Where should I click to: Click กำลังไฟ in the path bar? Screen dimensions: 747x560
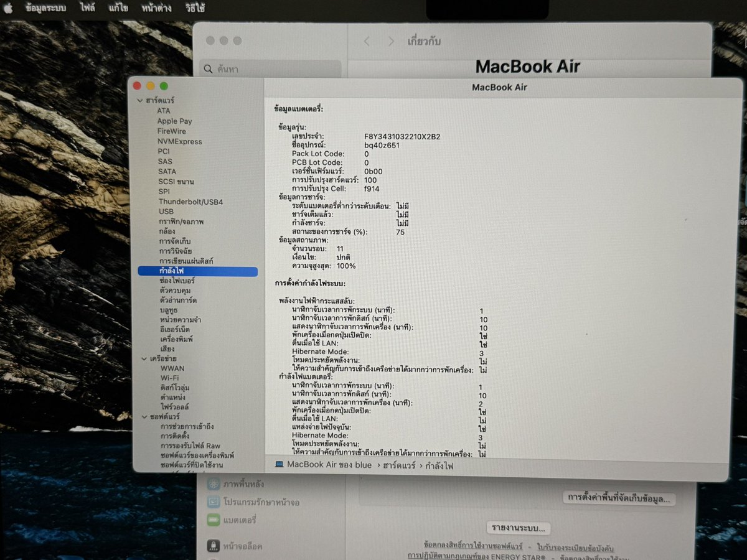[x=440, y=465]
